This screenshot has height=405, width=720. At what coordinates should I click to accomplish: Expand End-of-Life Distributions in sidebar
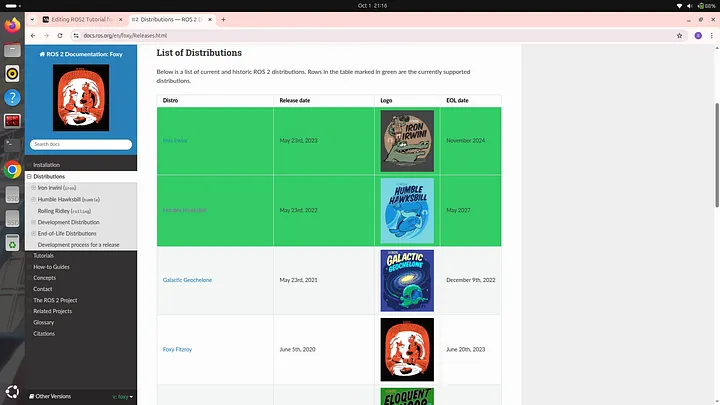pyautogui.click(x=34, y=233)
